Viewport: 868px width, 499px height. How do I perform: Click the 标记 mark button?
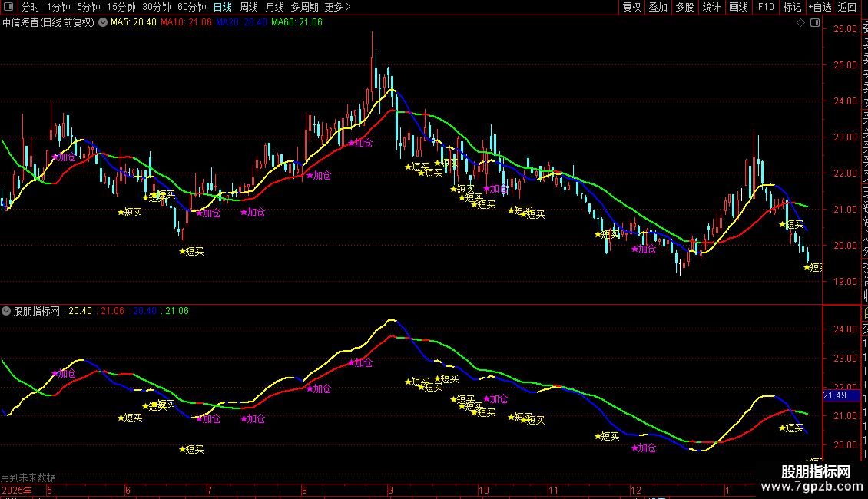tap(792, 7)
